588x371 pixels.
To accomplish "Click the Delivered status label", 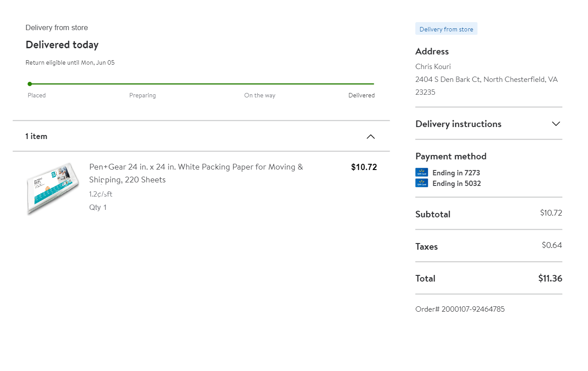I will click(361, 95).
